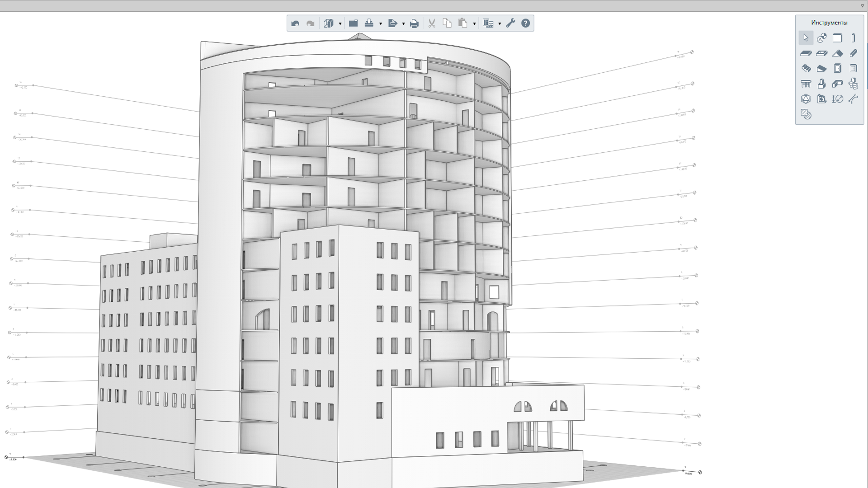
Task: Select the wall tool in Инструменты panel
Action: [x=837, y=38]
